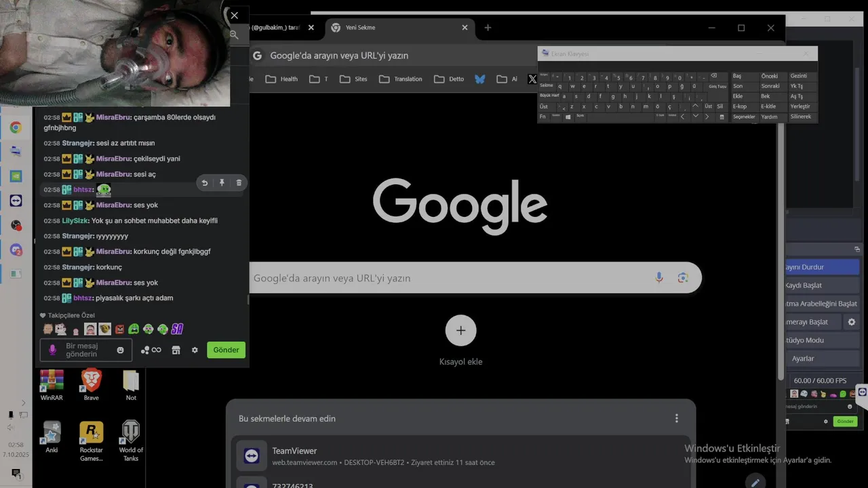
Task: Click Seçenekler key on on-screen keyboard
Action: (744, 117)
